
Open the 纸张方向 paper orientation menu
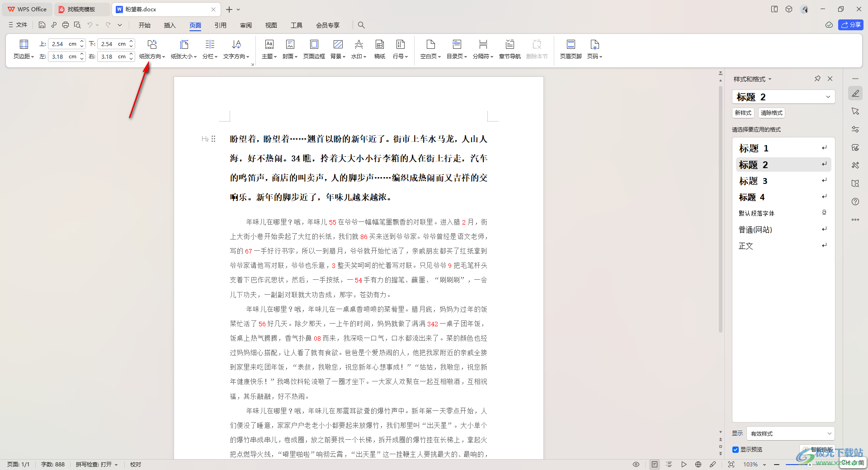pyautogui.click(x=152, y=49)
